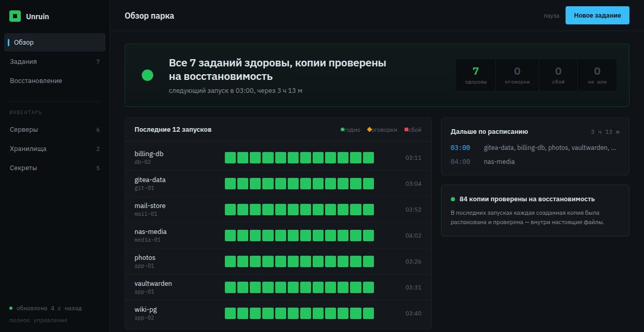Click the orange оговорки legend diamond
The width and height of the screenshot is (644, 332).
369,130
